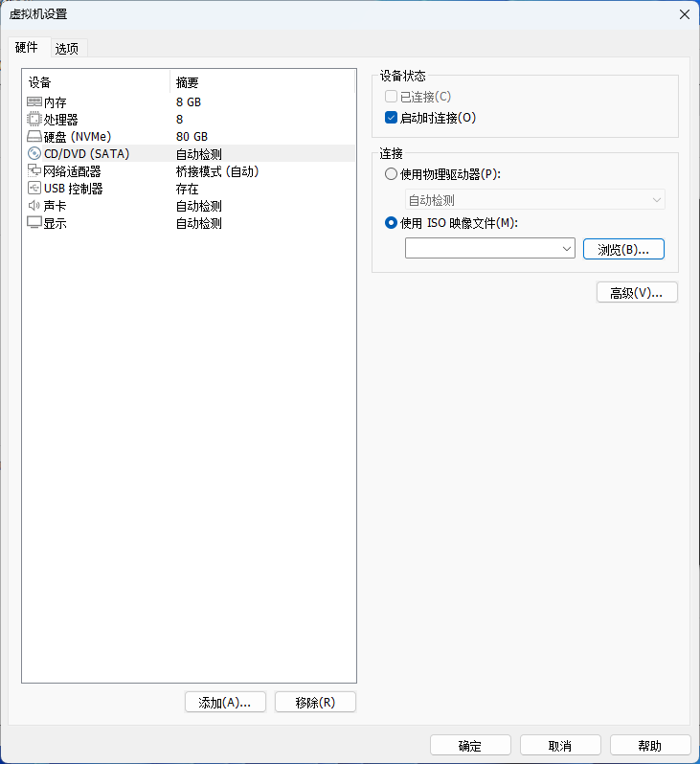This screenshot has height=764, width=700.
Task: Uncheck 启动时连接(O) checkbox
Action: (x=391, y=118)
